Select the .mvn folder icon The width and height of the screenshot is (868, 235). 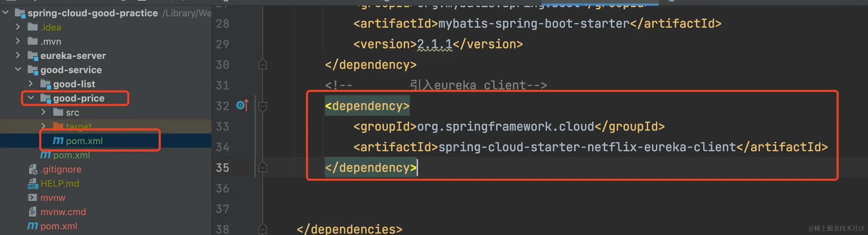(33, 41)
